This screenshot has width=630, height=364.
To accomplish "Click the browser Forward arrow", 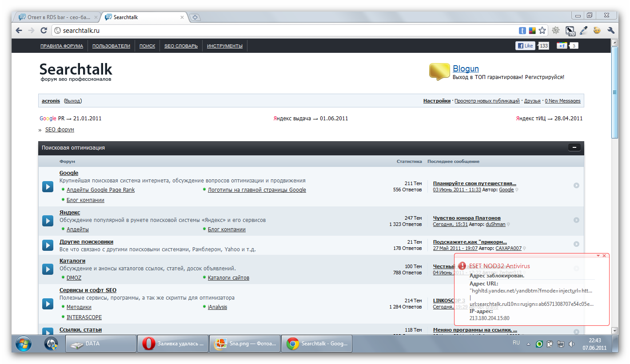I will pos(31,31).
